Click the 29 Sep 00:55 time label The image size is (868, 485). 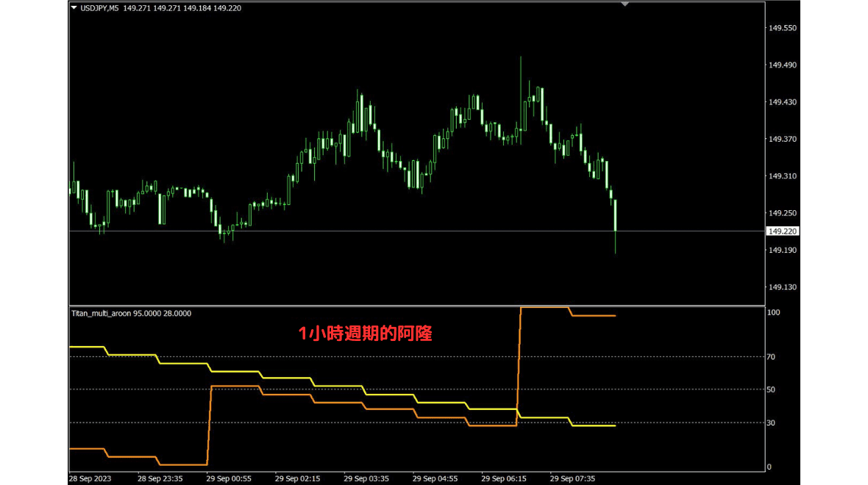(228, 478)
